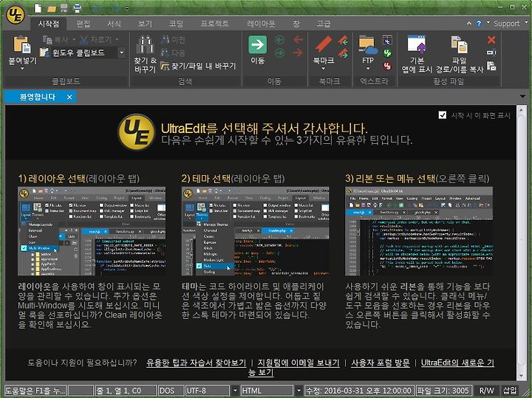Collapse the ribbon with up chevron

click(x=469, y=24)
